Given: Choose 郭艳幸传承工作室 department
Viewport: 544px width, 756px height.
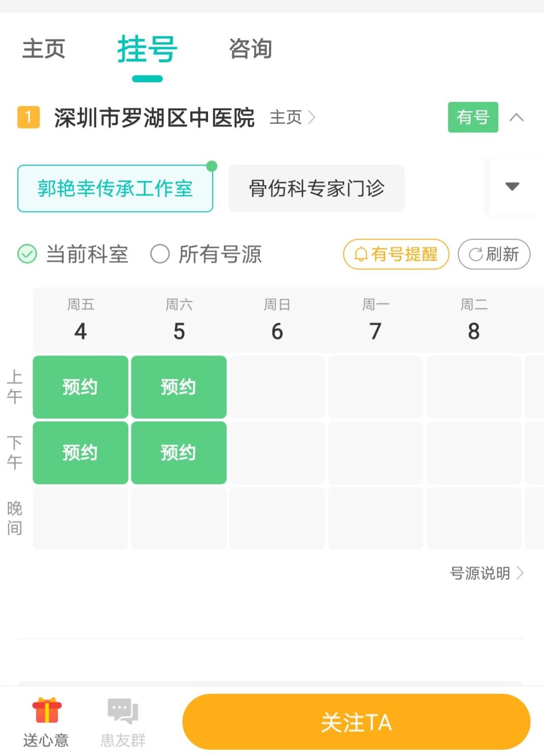Looking at the screenshot, I should [115, 189].
